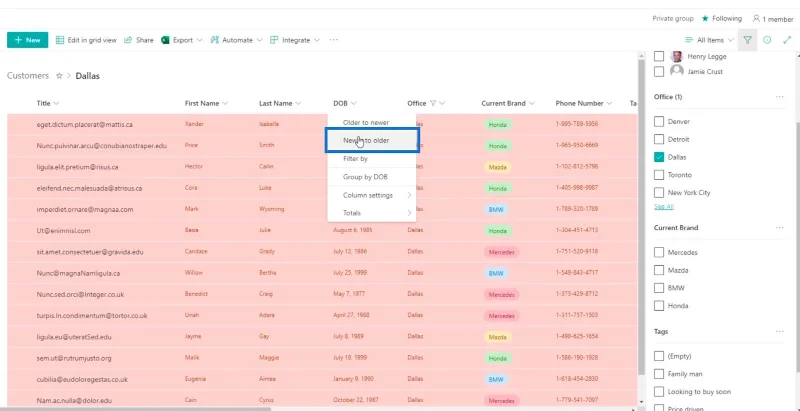Check the Detroit office filter

pyautogui.click(x=659, y=139)
